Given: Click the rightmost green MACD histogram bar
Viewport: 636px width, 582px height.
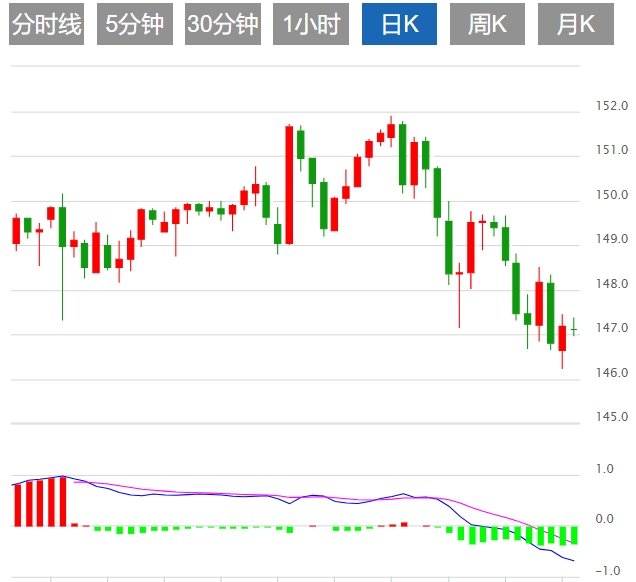Looking at the screenshot, I should point(574,535).
